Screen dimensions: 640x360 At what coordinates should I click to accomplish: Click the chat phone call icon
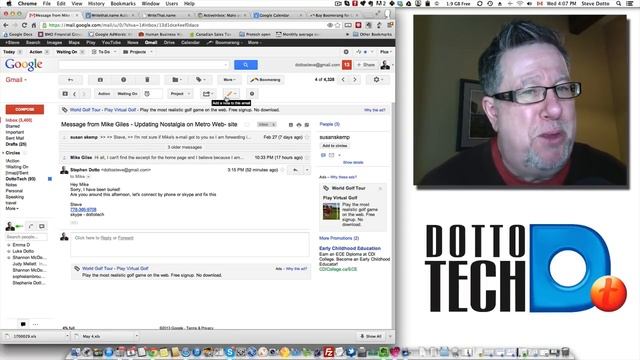coord(31,226)
